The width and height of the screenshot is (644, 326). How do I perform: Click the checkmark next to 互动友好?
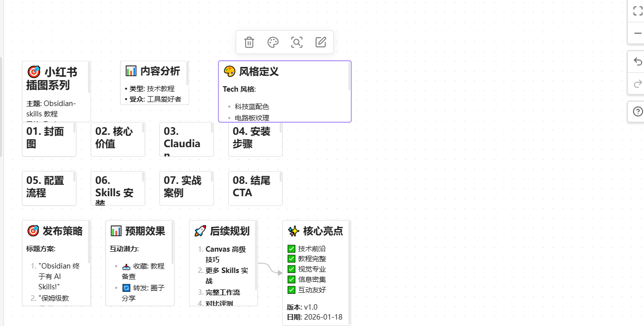tap(291, 290)
